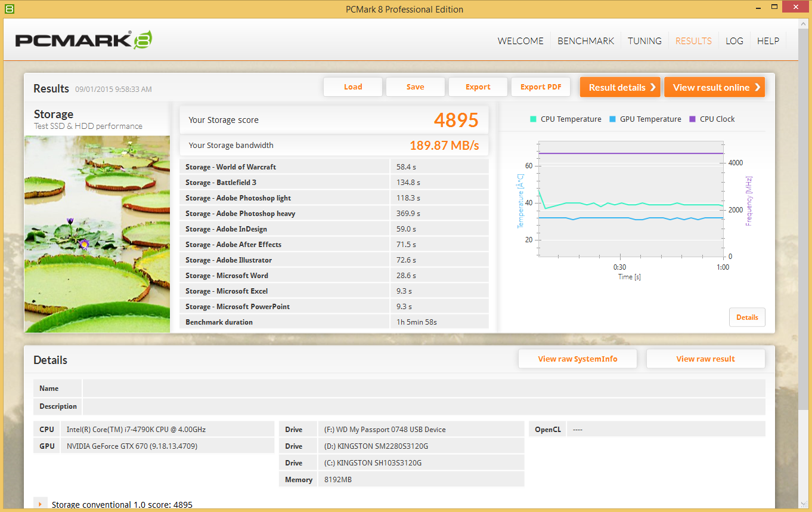Switch to the BENCHMARK tab
Screen dimensions: 812x512
pyautogui.click(x=585, y=41)
